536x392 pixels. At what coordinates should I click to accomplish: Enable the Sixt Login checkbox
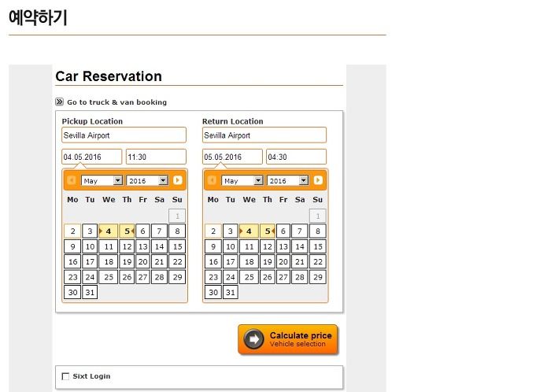(x=65, y=376)
